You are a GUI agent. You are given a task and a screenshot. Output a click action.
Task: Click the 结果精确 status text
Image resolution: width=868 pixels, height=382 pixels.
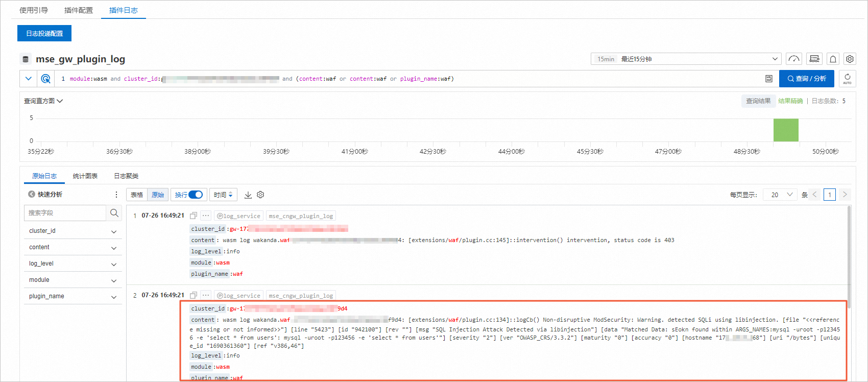790,101
